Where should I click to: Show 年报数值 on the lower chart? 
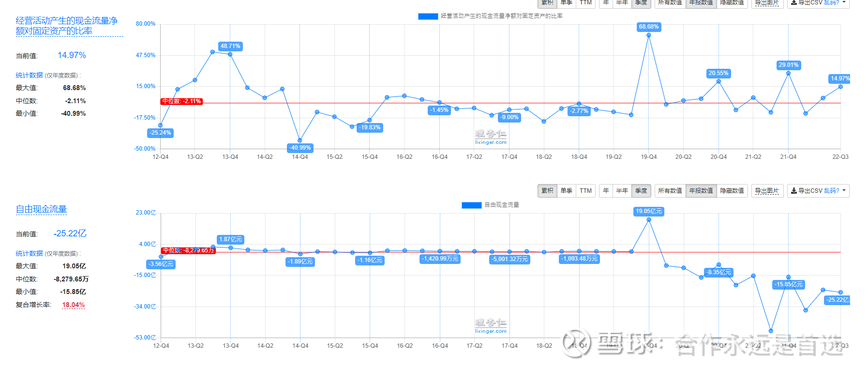click(x=701, y=191)
